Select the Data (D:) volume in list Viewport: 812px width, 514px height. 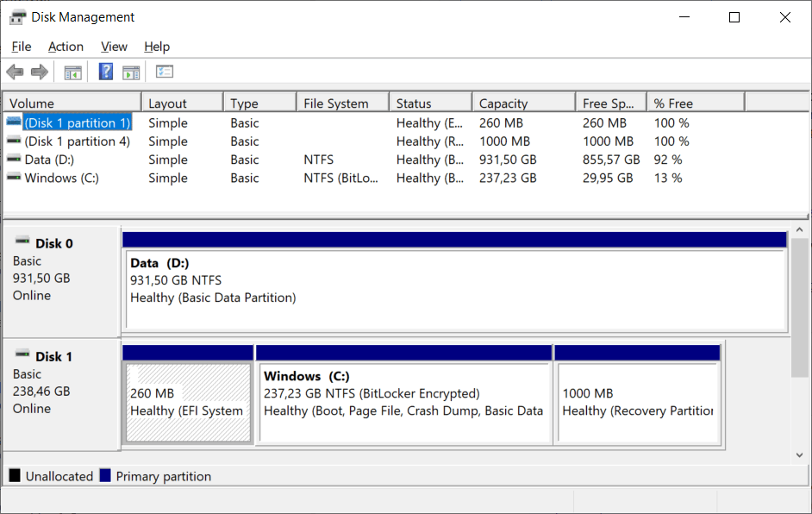[49, 160]
